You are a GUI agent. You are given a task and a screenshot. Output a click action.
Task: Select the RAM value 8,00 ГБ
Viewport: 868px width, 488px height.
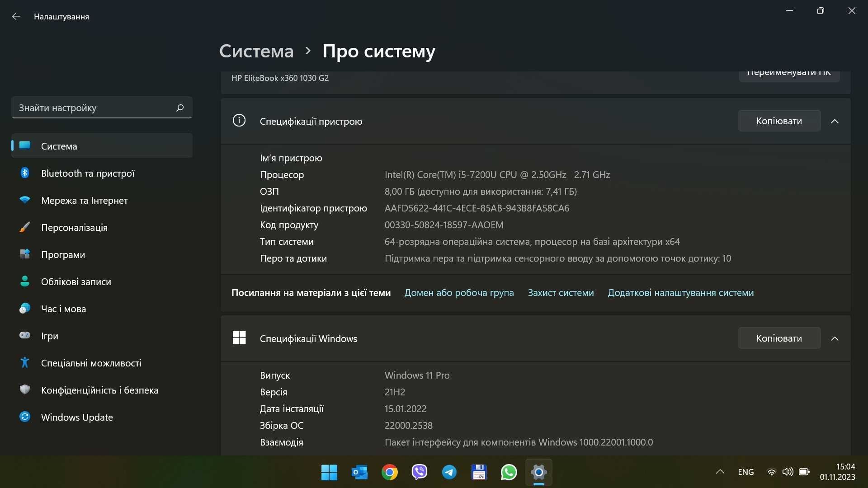coord(481,192)
